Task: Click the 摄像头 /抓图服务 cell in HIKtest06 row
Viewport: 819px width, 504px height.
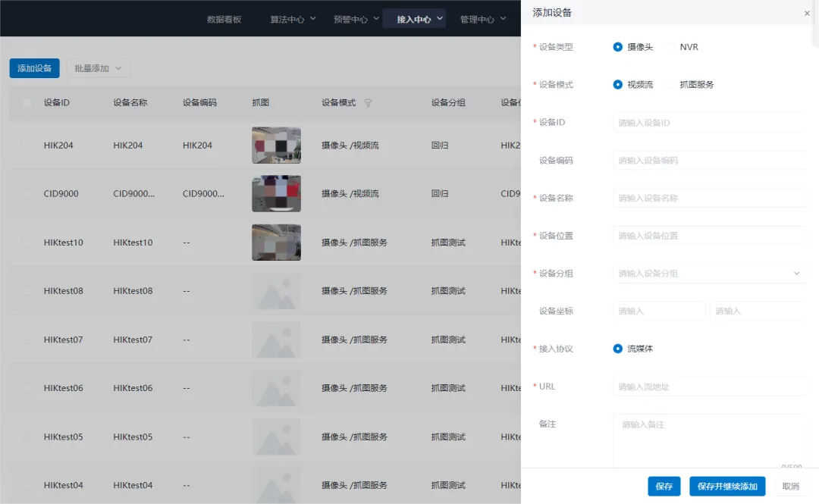Action: coord(354,388)
